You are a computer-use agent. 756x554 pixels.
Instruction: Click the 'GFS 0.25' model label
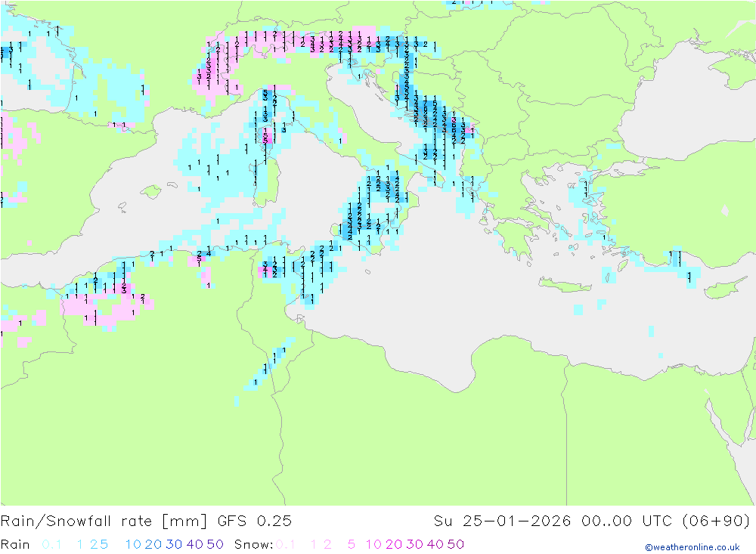click(255, 522)
